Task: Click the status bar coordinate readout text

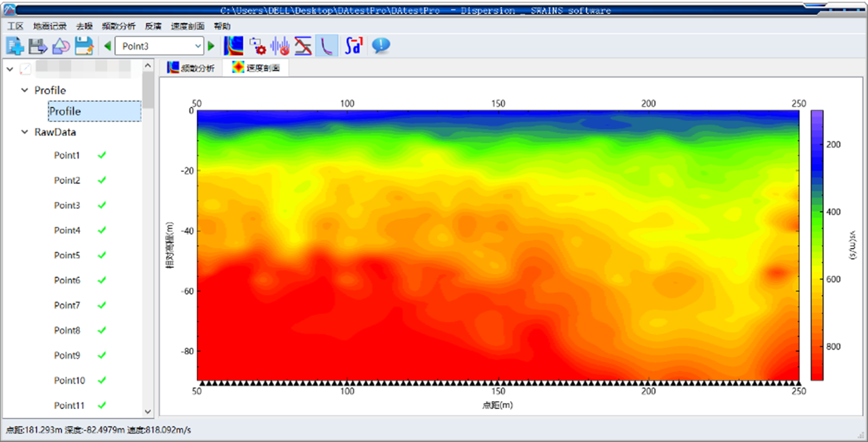Action: tap(99, 430)
